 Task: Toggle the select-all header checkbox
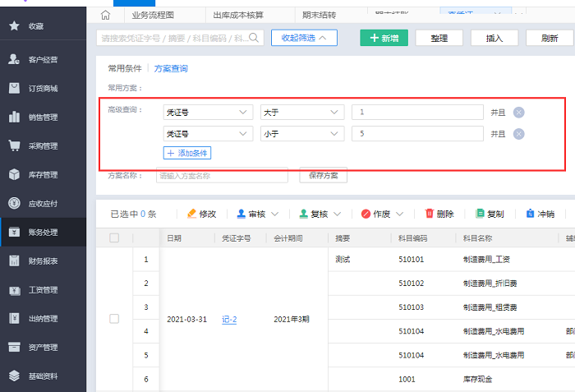point(114,238)
